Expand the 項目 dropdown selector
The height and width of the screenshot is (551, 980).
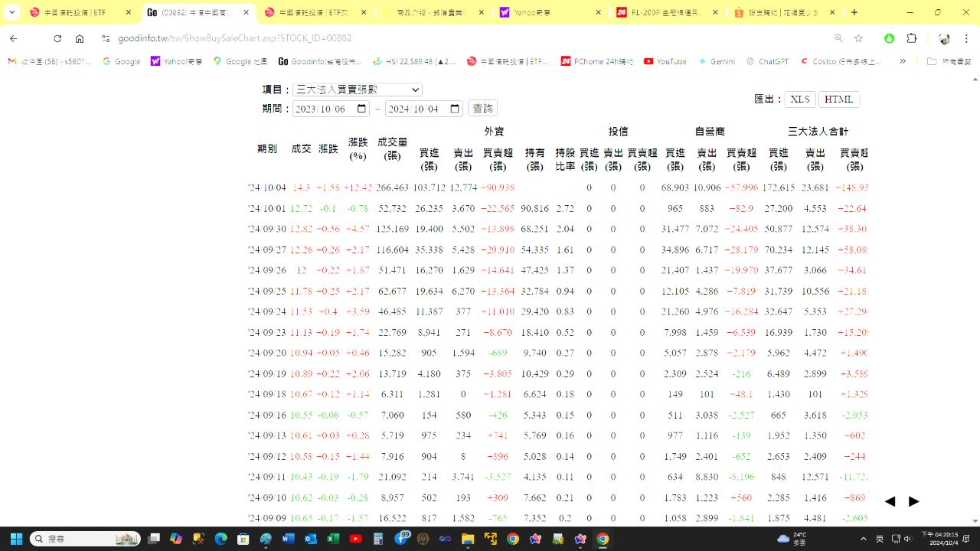358,90
